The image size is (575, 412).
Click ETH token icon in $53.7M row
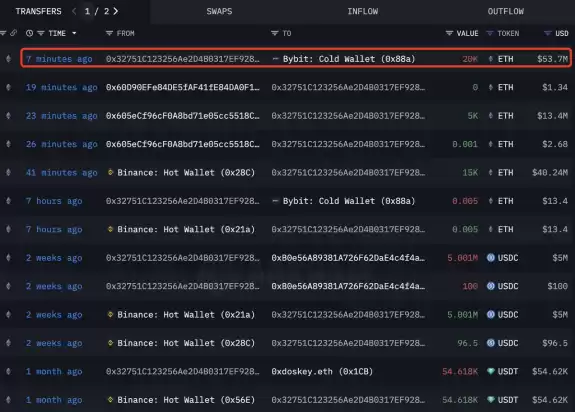tap(491, 59)
